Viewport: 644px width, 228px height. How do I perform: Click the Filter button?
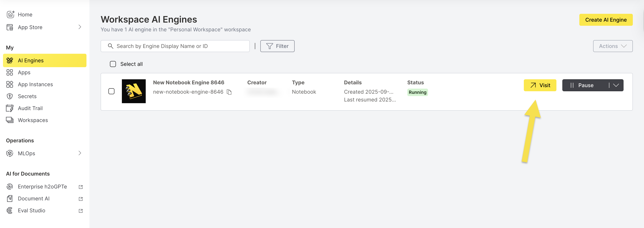point(277,46)
